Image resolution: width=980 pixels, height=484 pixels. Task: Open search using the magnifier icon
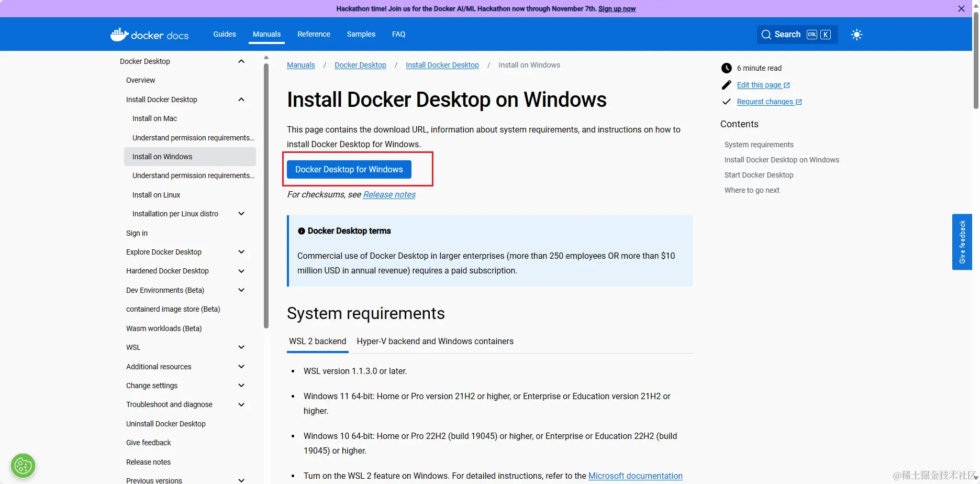tap(767, 34)
